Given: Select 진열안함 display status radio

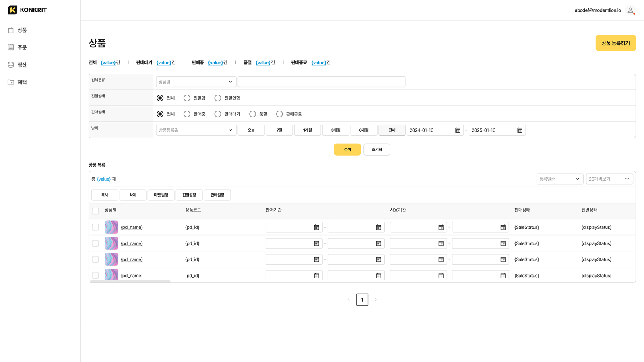Looking at the screenshot, I should (218, 98).
